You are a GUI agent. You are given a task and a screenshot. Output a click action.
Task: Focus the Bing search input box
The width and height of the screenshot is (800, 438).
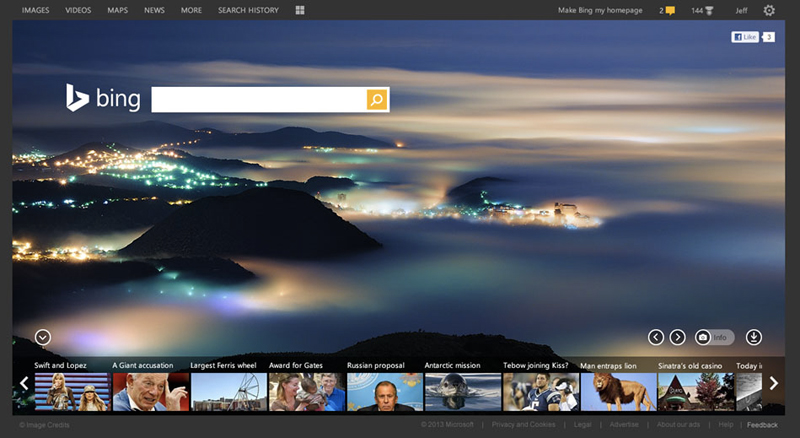(x=259, y=100)
